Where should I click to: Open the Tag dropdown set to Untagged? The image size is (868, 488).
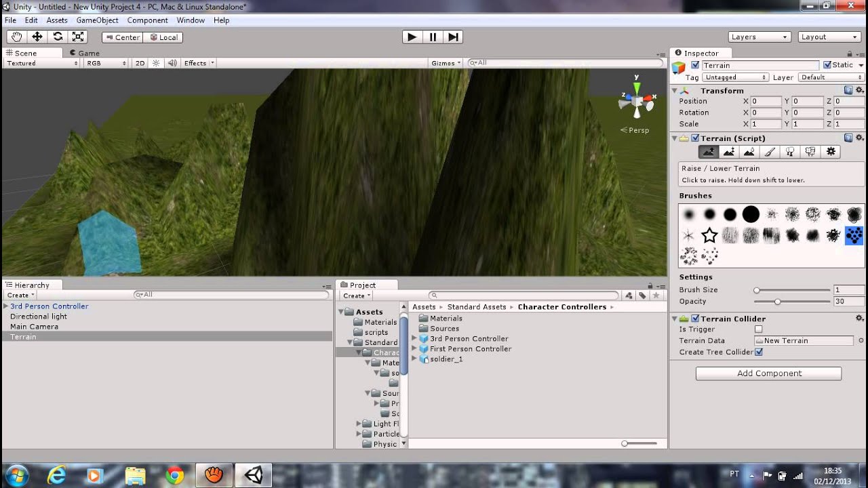[735, 77]
